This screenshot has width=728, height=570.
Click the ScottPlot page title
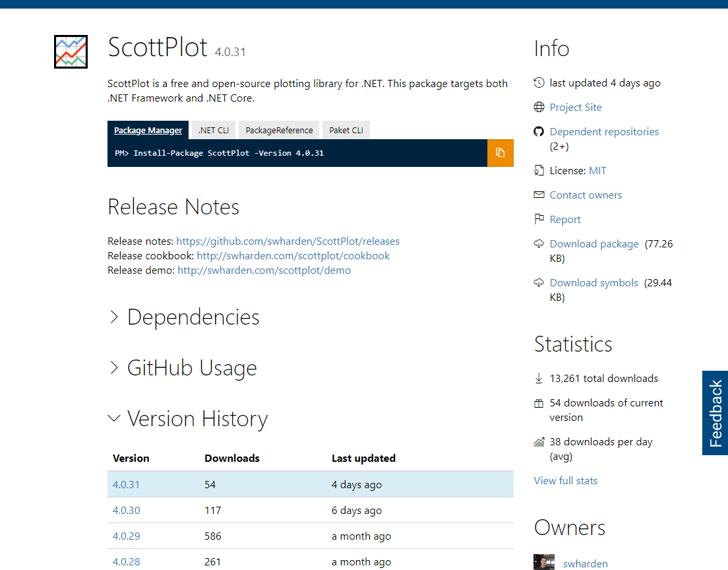pos(158,47)
